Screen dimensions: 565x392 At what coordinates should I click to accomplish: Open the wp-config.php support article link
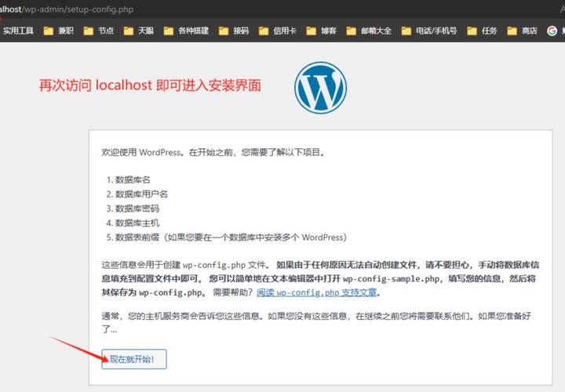(317, 292)
